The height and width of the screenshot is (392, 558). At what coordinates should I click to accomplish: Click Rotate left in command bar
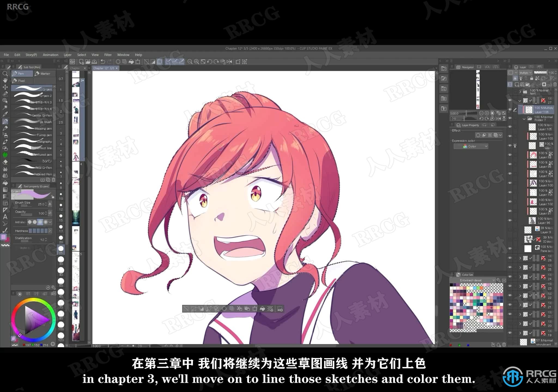tap(210, 62)
